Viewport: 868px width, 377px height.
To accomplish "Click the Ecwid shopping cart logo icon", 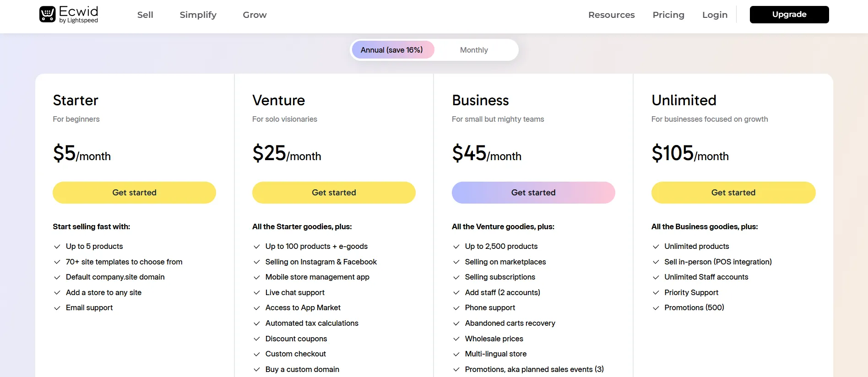I will [48, 14].
